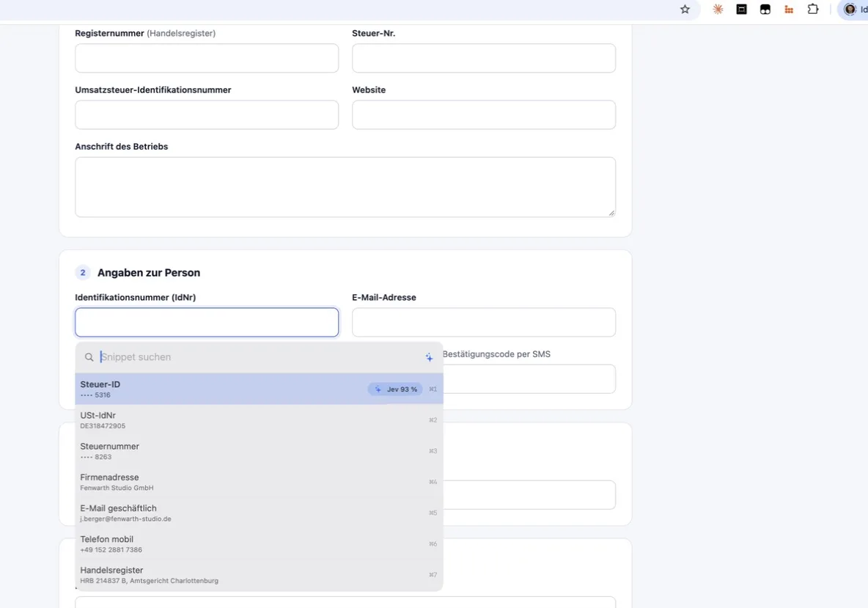This screenshot has width=868, height=608.
Task: Click the bookmark star icon
Action: pyautogui.click(x=685, y=9)
